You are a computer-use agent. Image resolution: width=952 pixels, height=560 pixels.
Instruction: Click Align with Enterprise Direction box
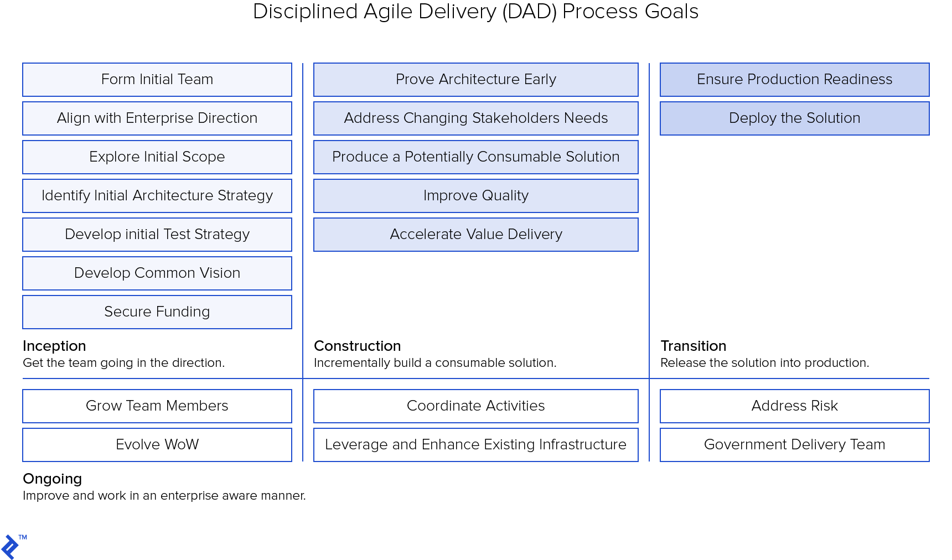coord(157,118)
